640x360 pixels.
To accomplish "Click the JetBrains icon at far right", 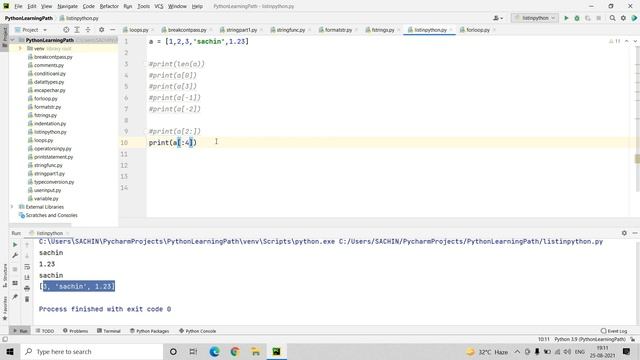I will click(634, 18).
